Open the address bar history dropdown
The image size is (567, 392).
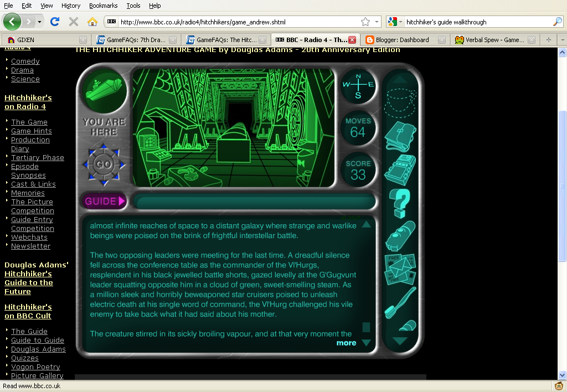pos(377,22)
